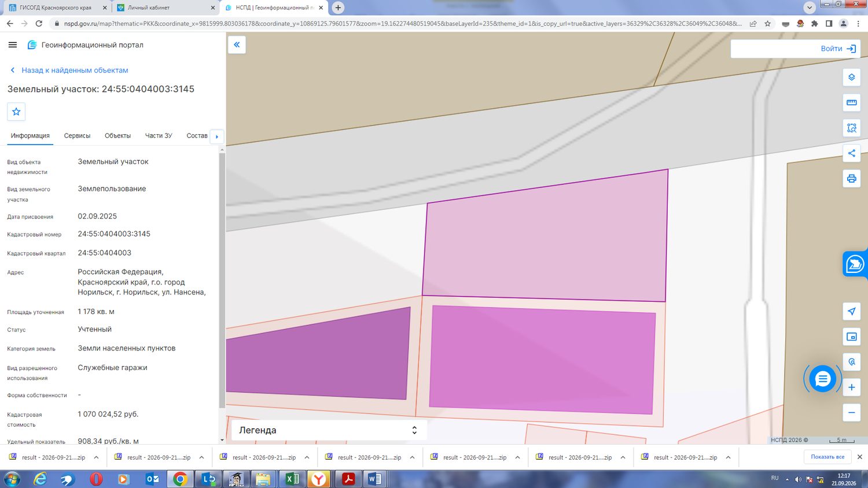868x488 pixels.
Task: Click the info panel vertical scrollbar
Action: 222,280
